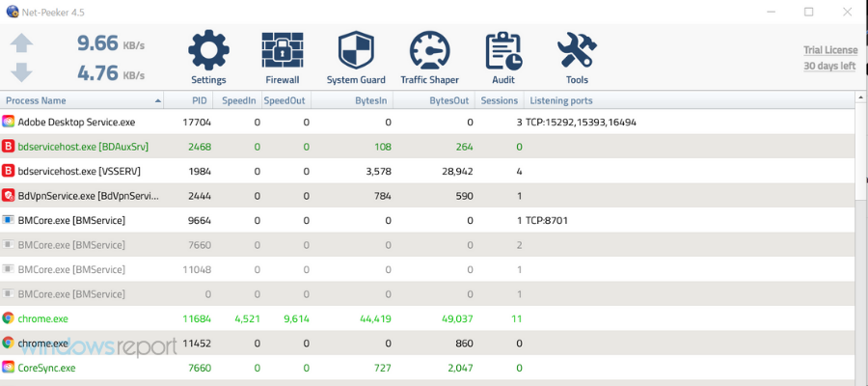
Task: Click the download arrow speed indicator
Action: 21,72
